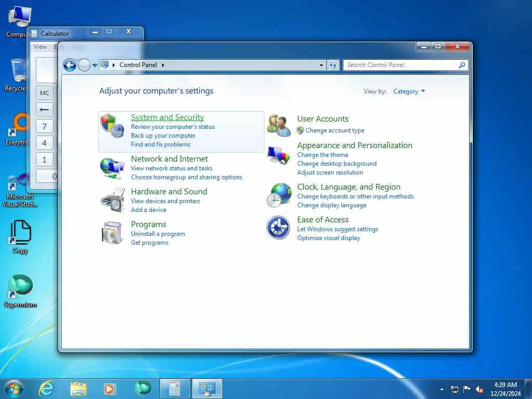Show hidden tray icons
The image size is (532, 399).
pos(442,389)
